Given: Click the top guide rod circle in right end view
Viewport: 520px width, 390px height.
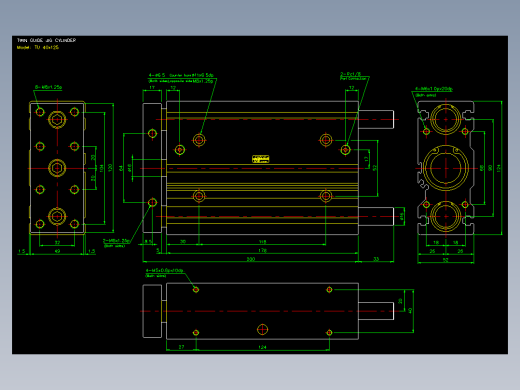Looking at the screenshot, I should [446, 119].
